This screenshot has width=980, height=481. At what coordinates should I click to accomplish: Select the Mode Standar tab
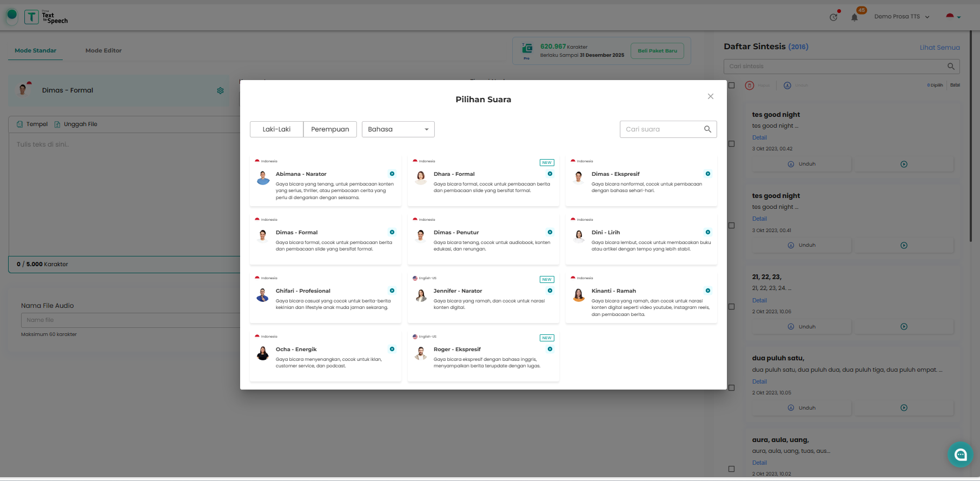[x=35, y=51]
